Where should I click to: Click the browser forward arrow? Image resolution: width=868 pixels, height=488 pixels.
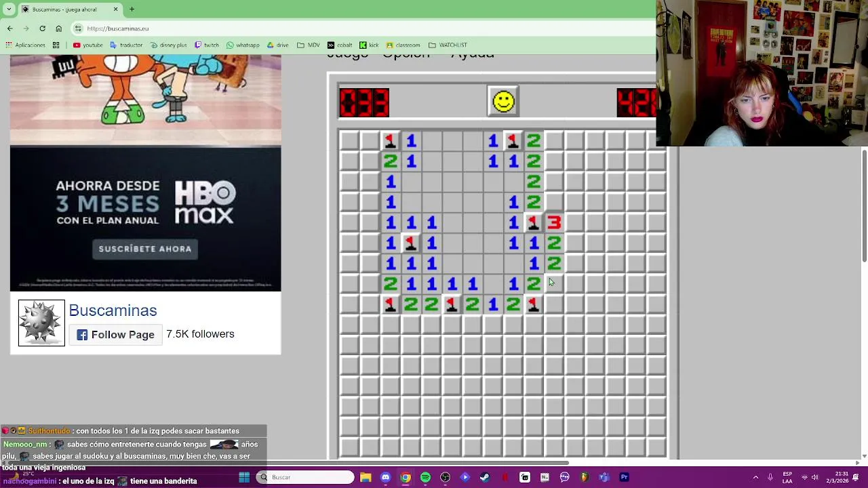coord(26,28)
